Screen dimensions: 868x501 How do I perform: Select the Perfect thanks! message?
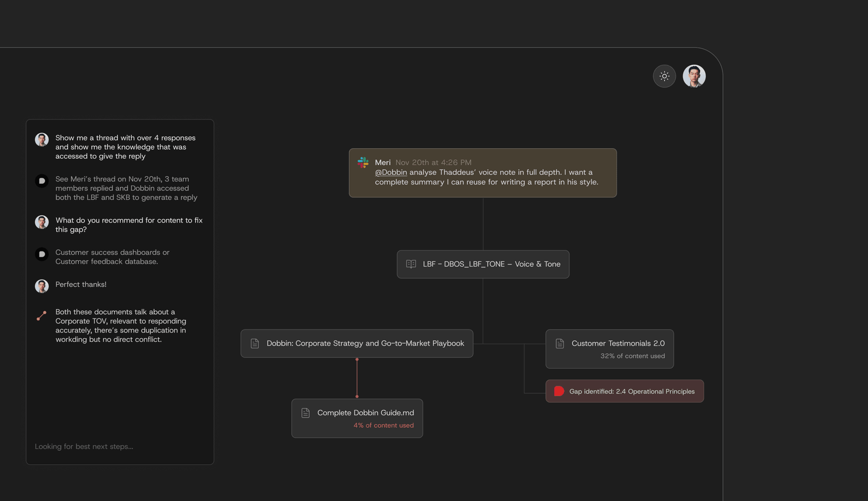(x=81, y=284)
